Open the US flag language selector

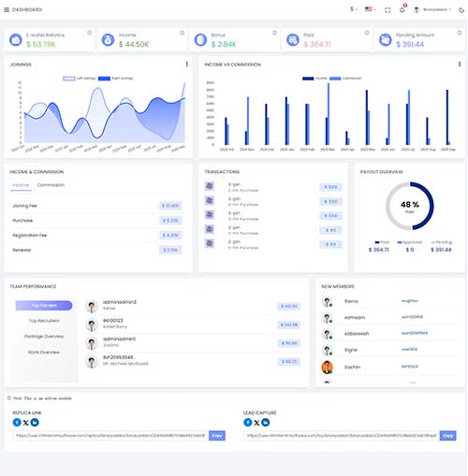(370, 9)
